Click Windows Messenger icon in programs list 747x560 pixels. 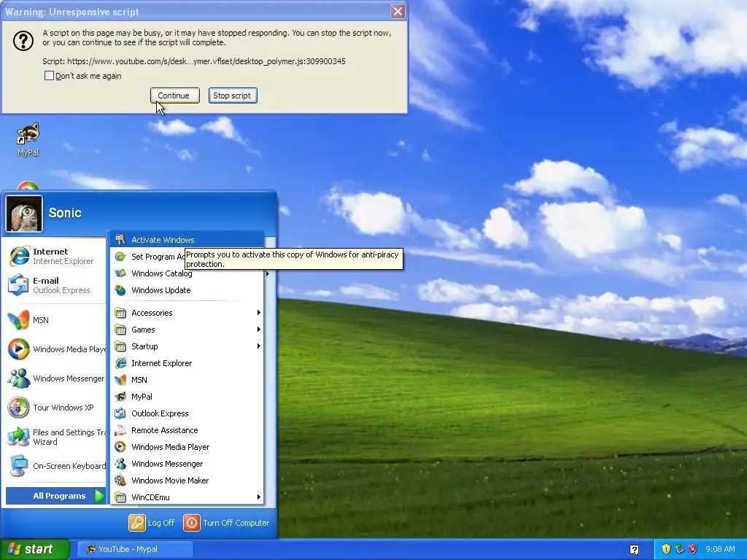(120, 464)
